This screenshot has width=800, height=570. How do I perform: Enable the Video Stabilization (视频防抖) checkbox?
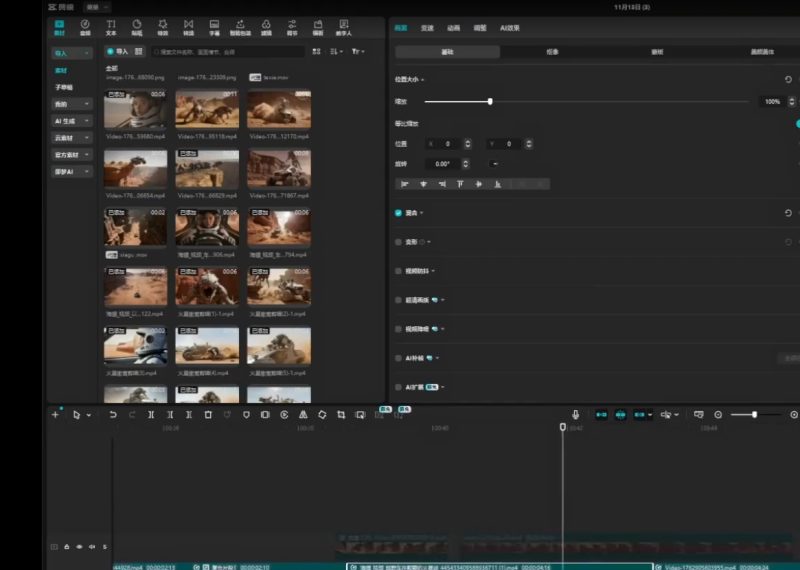coord(398,271)
